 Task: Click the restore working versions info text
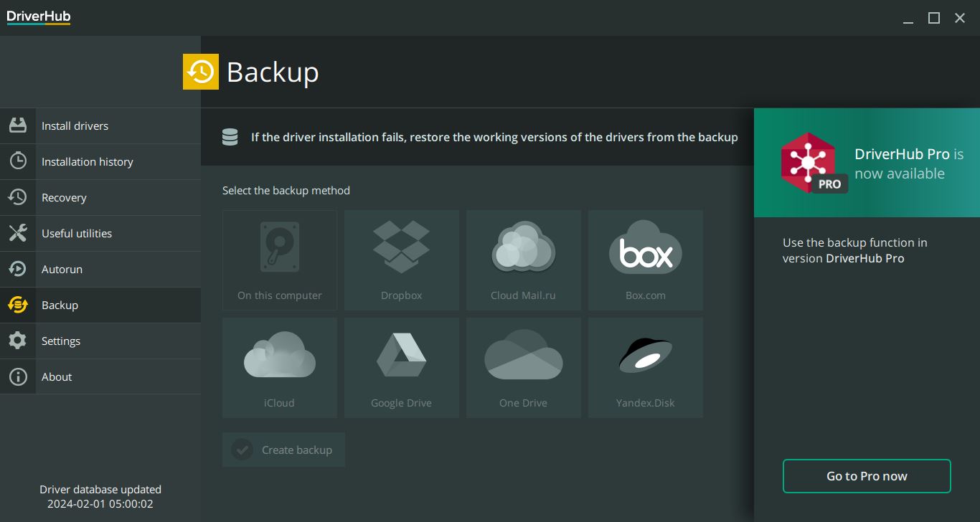494,137
